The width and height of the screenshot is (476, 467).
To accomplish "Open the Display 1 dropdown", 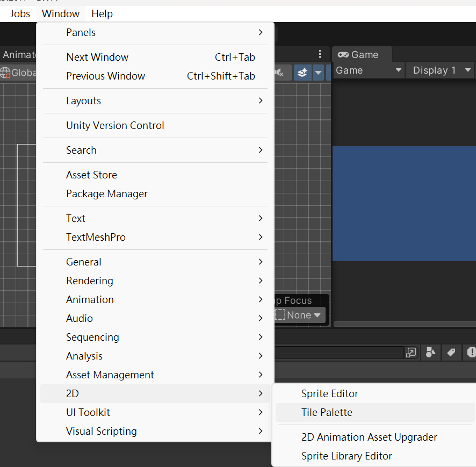I will click(440, 70).
